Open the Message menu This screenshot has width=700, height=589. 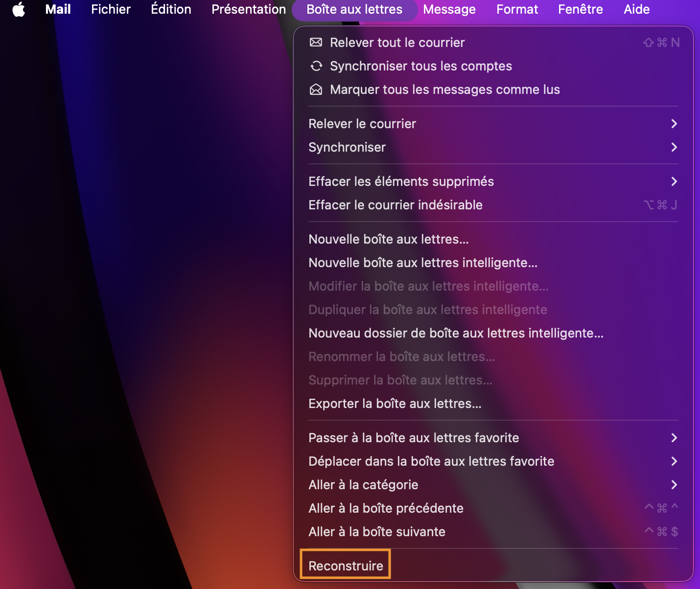pyautogui.click(x=449, y=9)
